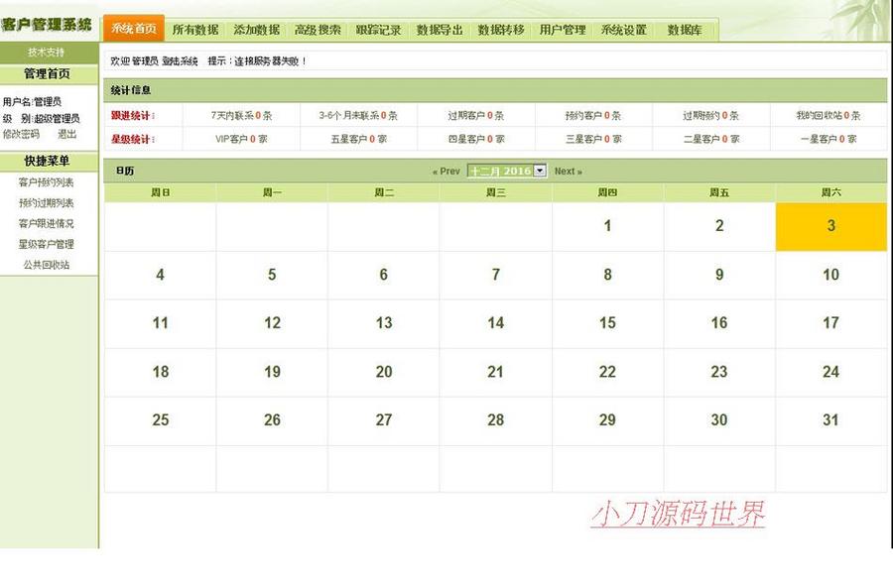This screenshot has height=588, width=893.
Task: Click 退出 to log out
Action: pos(65,134)
